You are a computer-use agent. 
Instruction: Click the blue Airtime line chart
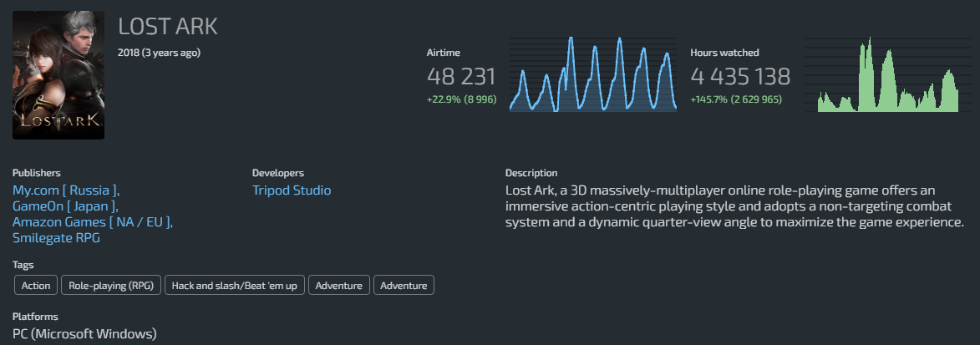coord(593,74)
